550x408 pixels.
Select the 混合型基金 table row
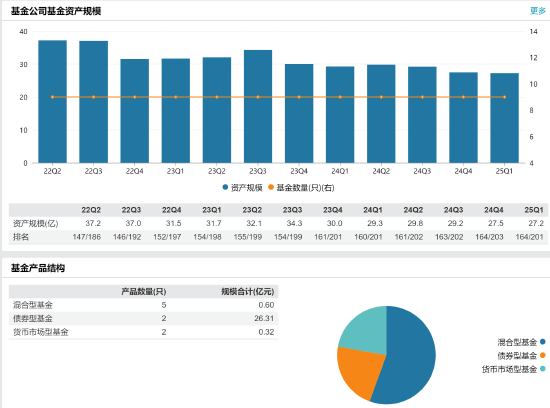143,305
